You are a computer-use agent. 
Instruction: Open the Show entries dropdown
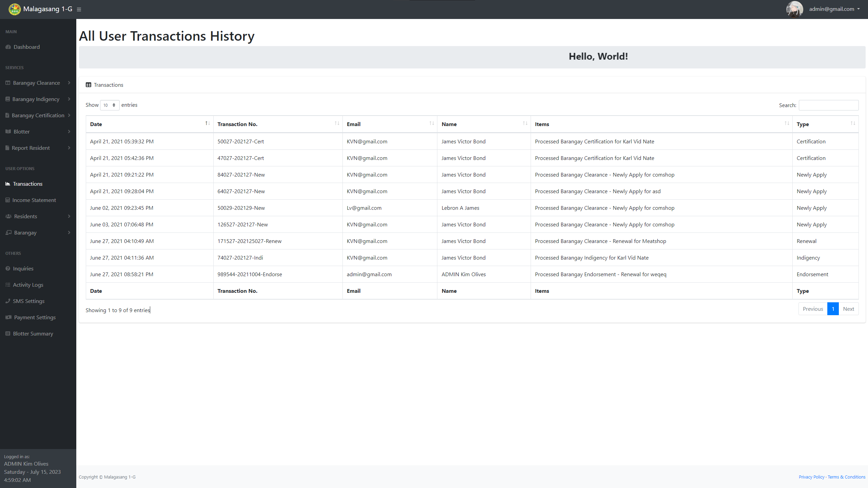click(109, 105)
